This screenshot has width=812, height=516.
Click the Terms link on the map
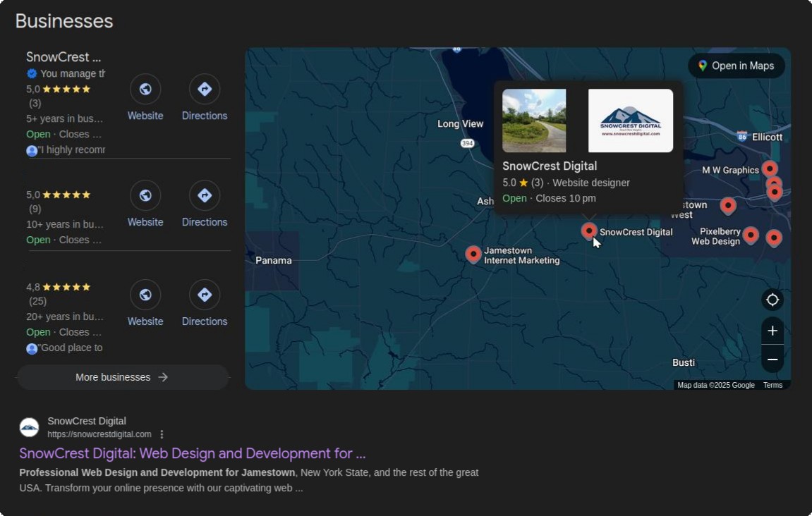click(x=772, y=386)
